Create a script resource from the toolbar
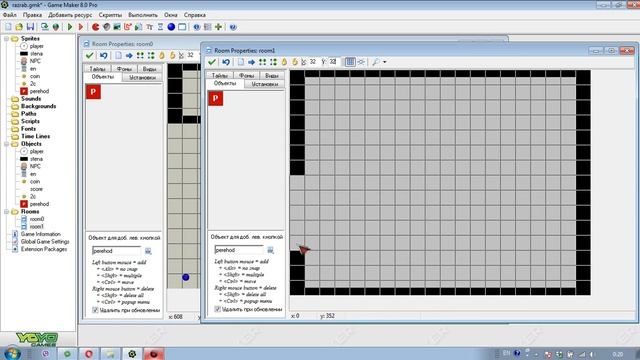 coord(139,27)
